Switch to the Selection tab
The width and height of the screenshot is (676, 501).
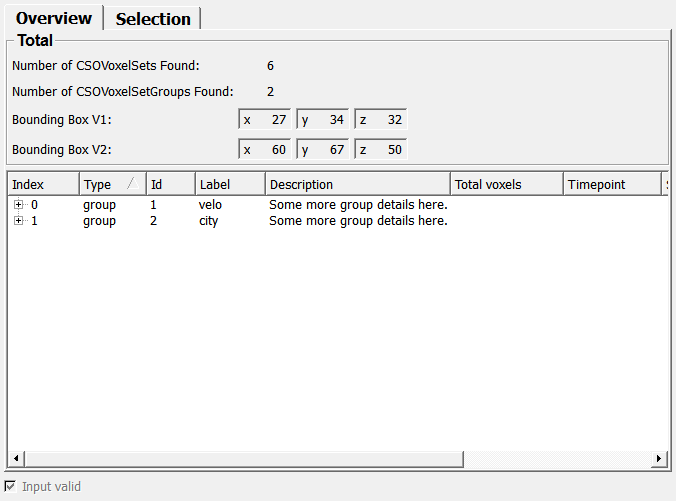point(153,19)
